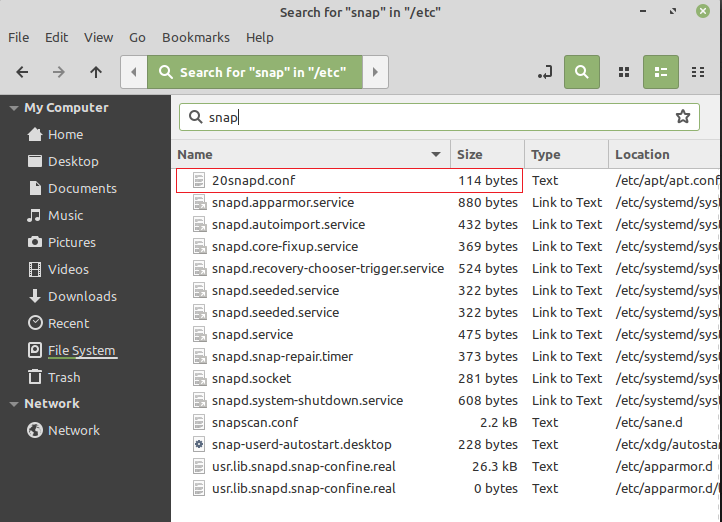722x522 pixels.
Task: Click the back navigation arrow
Action: (22, 72)
